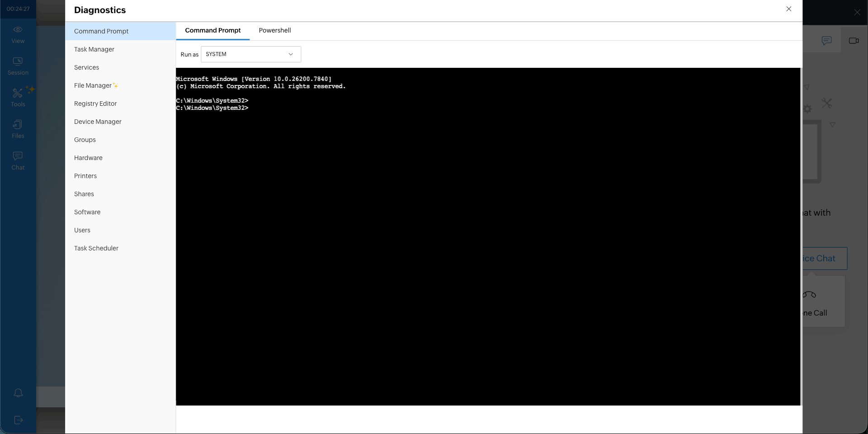868x434 pixels.
Task: Open the View menu in left sidebar
Action: [18, 35]
